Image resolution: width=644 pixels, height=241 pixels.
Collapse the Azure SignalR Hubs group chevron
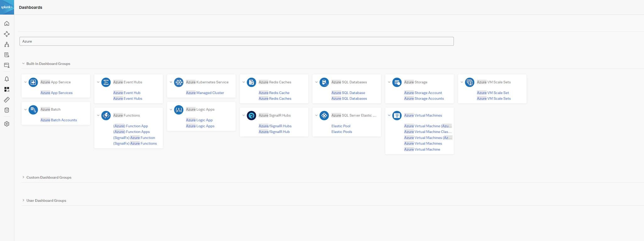point(243,116)
